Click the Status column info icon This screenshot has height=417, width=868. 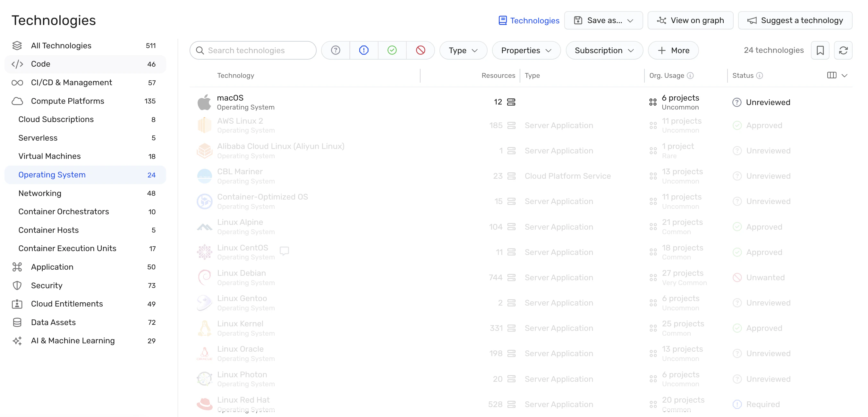click(x=759, y=76)
